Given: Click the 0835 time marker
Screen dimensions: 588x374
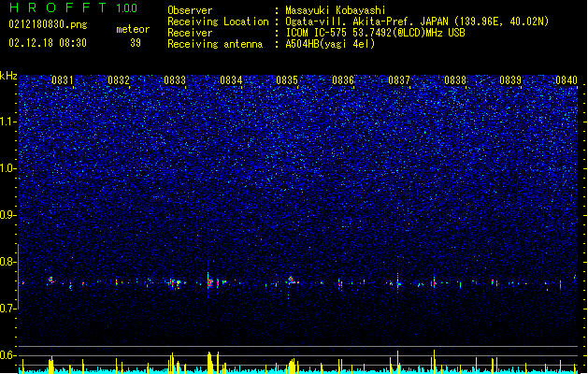Looking at the screenshot, I should (287, 80).
